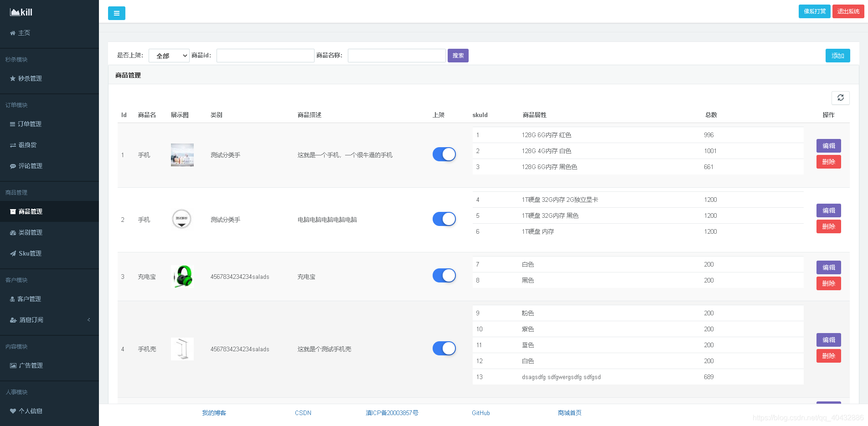Open the 是否上架 dropdown showing 全部

[169, 56]
